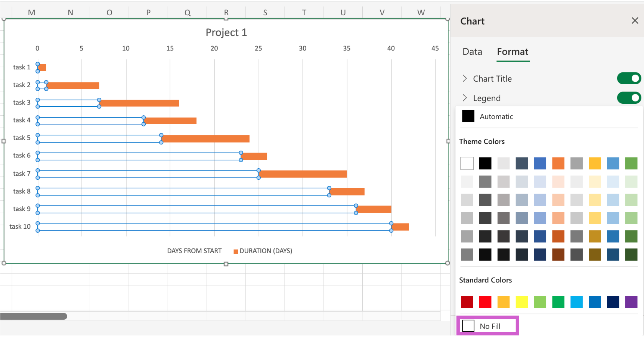This screenshot has width=644, height=338.
Task: Select the bright red standard color
Action: [x=485, y=302]
